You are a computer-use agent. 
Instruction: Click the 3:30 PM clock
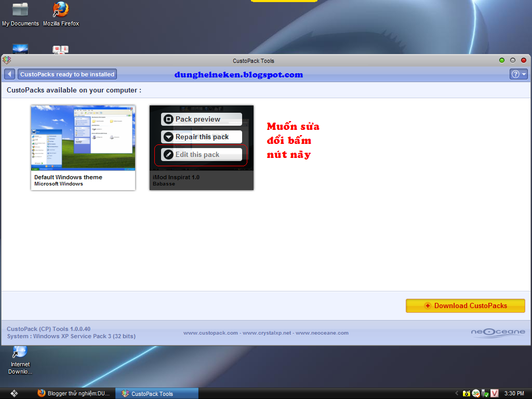[x=514, y=394]
